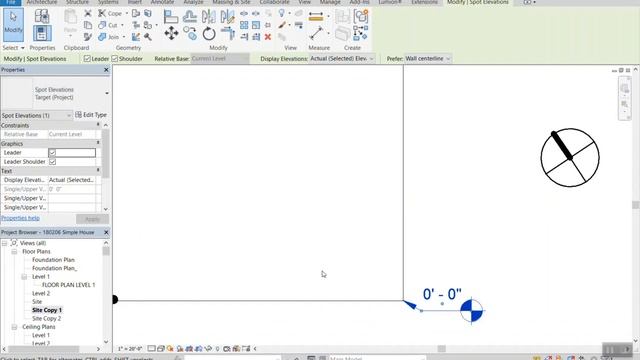Uncheck Shoulder checkbox in options bar
The height and width of the screenshot is (360, 640).
tap(115, 59)
